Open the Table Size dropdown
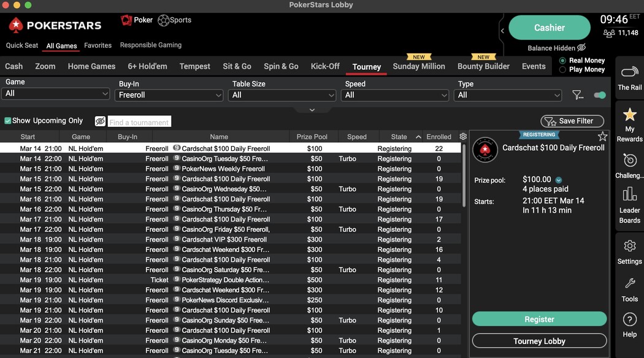644x358 pixels. pyautogui.click(x=282, y=95)
